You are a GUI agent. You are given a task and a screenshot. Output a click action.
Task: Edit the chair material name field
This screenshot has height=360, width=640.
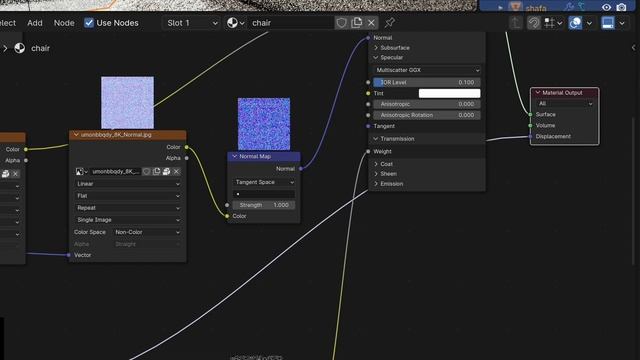292,23
